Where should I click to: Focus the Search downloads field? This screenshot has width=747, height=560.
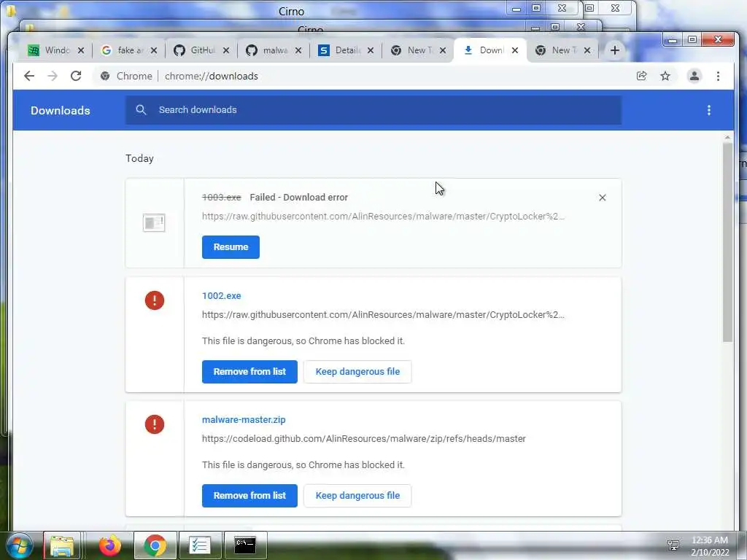point(373,110)
